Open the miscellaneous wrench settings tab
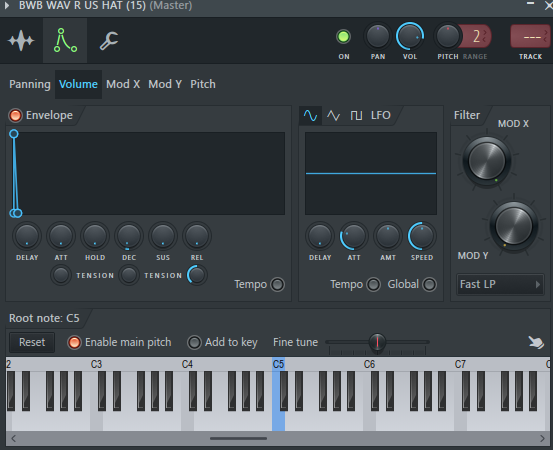The image size is (553, 450). pyautogui.click(x=109, y=41)
